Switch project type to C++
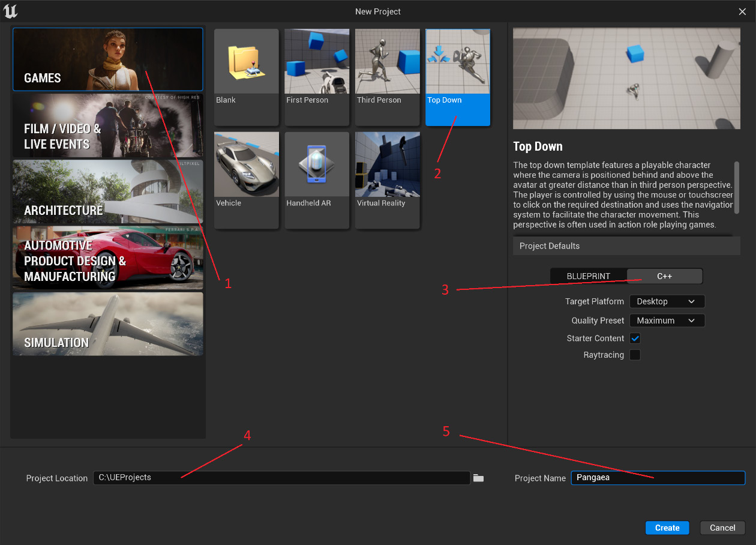 pos(664,276)
